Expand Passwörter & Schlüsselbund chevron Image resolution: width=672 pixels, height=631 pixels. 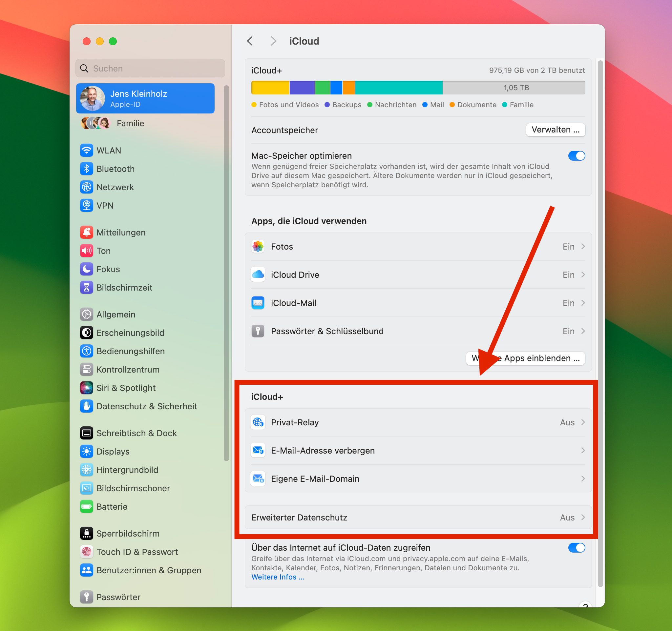(583, 331)
